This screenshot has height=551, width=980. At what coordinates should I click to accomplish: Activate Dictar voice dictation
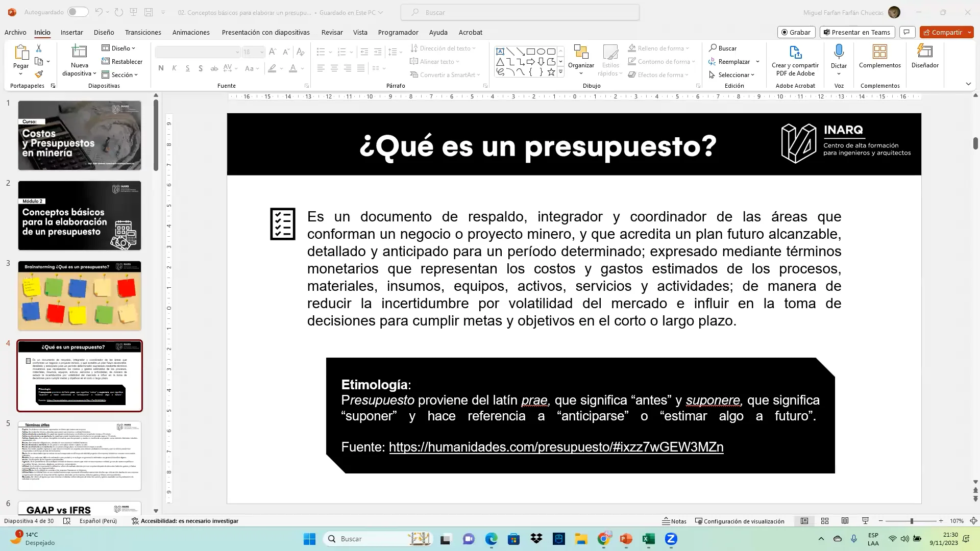pos(839,56)
